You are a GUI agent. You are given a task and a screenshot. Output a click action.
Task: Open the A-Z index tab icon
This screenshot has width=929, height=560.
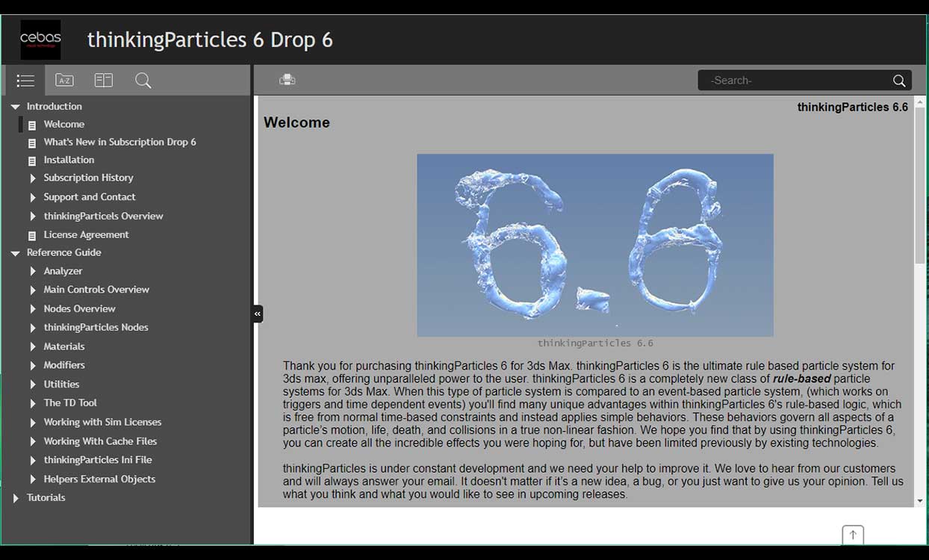(65, 81)
